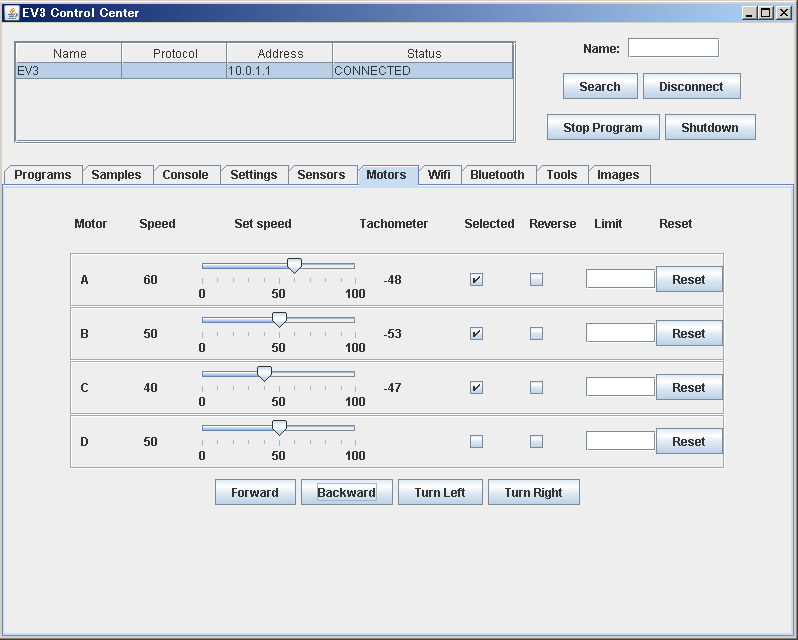Screen dimensions: 798x640
Task: Switch to the Sensors tab
Action: tap(321, 174)
